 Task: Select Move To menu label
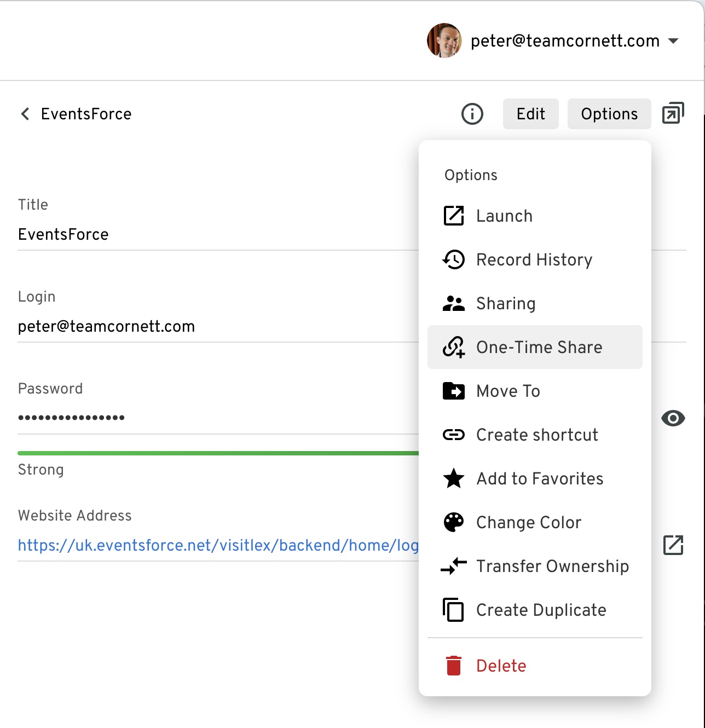click(508, 391)
